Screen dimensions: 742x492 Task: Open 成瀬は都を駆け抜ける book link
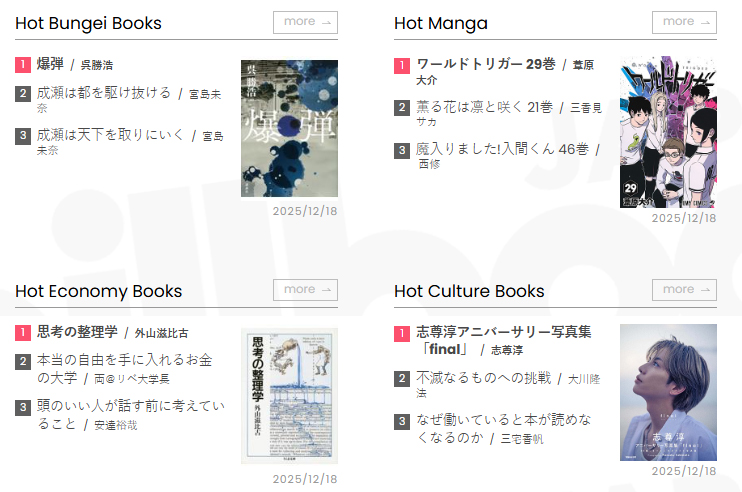(x=104, y=93)
